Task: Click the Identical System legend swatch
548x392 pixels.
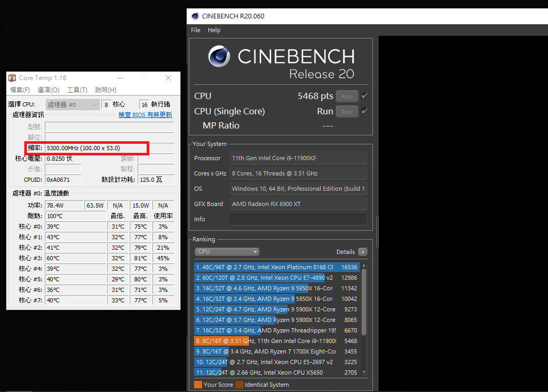Action: 239,384
